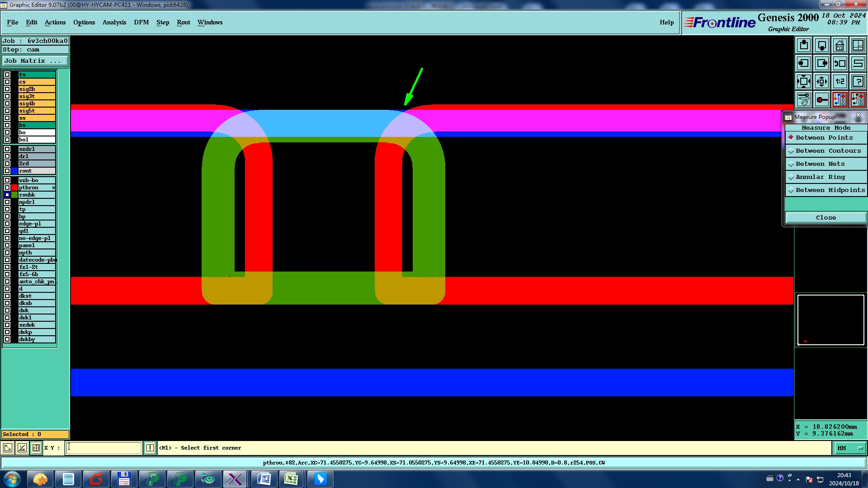Click Close in the Measure Popup
Viewport: 868px width, 488px height.
click(x=826, y=217)
